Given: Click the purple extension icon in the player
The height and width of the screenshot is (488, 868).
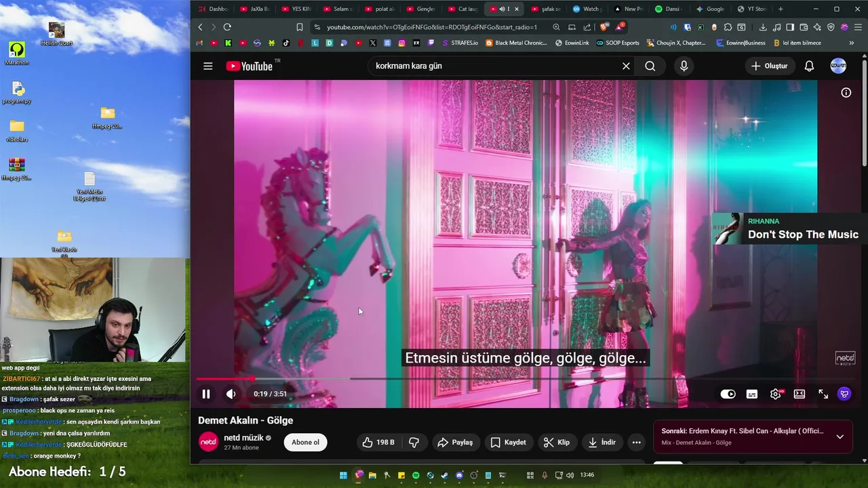Looking at the screenshot, I should pos(844,394).
